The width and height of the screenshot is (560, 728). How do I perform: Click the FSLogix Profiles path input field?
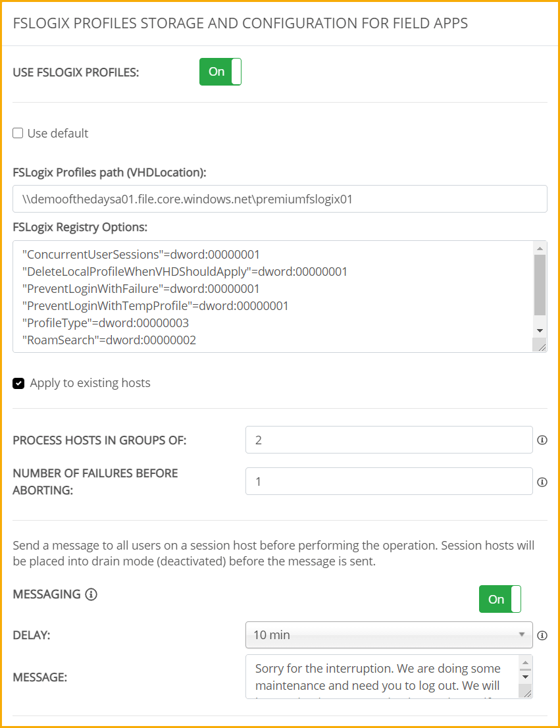pos(280,199)
